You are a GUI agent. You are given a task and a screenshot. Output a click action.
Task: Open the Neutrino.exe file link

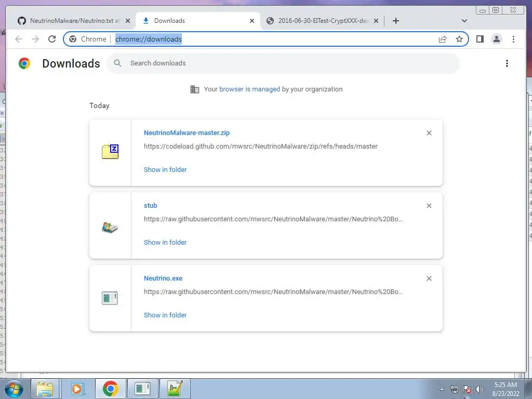(x=163, y=278)
